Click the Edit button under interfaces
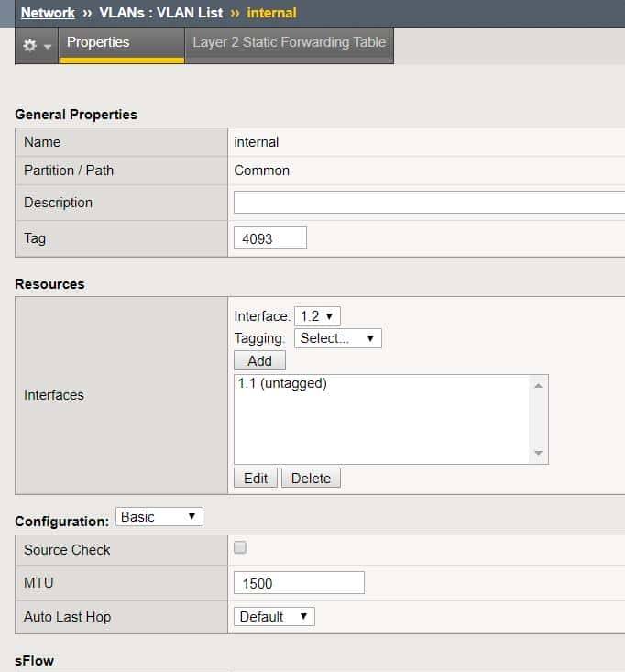 pyautogui.click(x=256, y=478)
